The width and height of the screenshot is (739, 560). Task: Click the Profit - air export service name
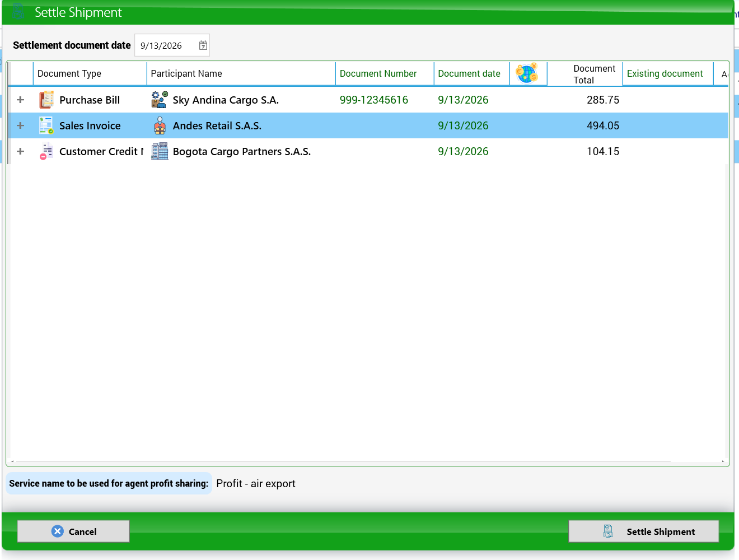coord(256,483)
